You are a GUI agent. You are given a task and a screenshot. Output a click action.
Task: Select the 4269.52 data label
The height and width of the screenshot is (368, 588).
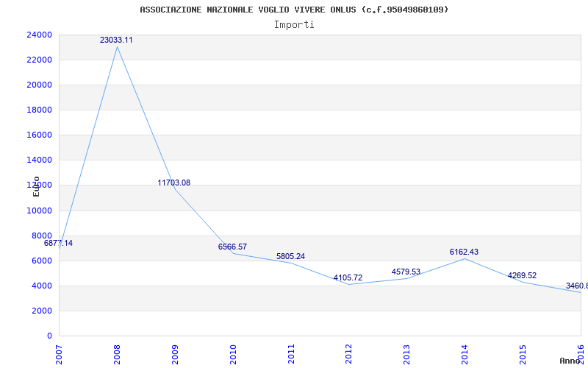coord(522,275)
